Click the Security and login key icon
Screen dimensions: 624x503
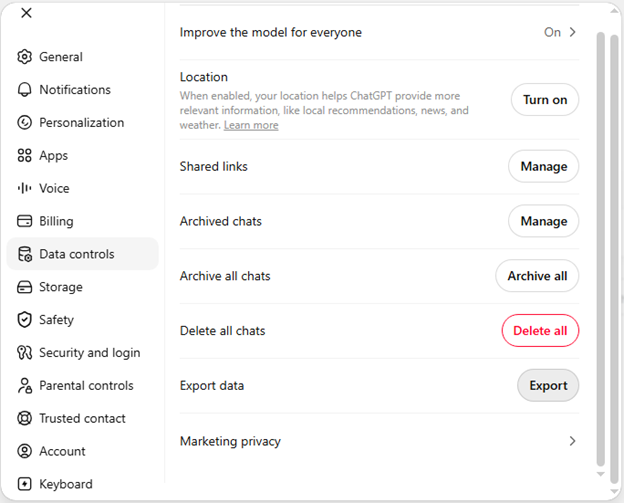point(24,353)
